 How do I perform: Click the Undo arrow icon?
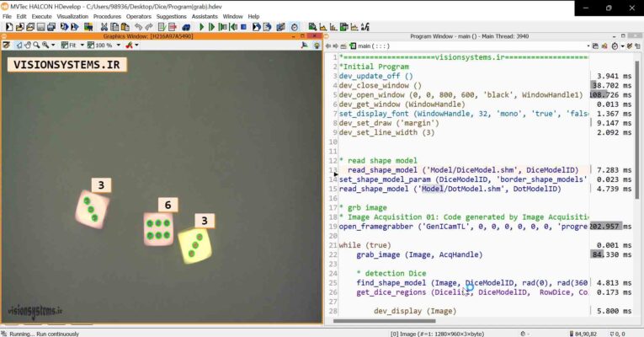tap(138, 27)
